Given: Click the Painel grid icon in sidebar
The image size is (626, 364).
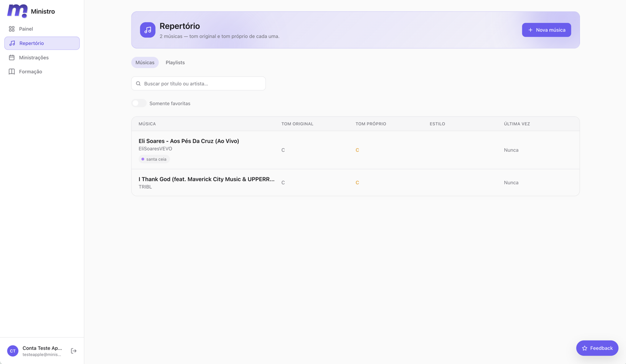Looking at the screenshot, I should click(x=12, y=29).
